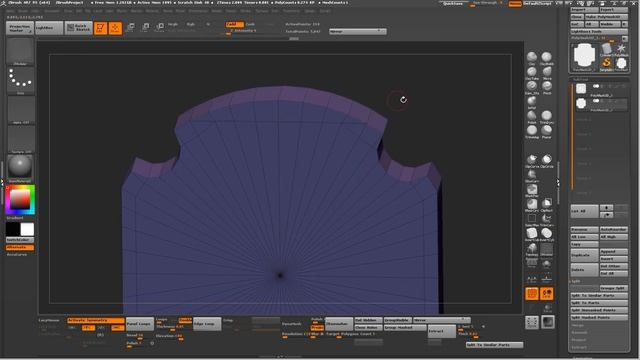Activate the orange Draw mode icon

(x=115, y=28)
